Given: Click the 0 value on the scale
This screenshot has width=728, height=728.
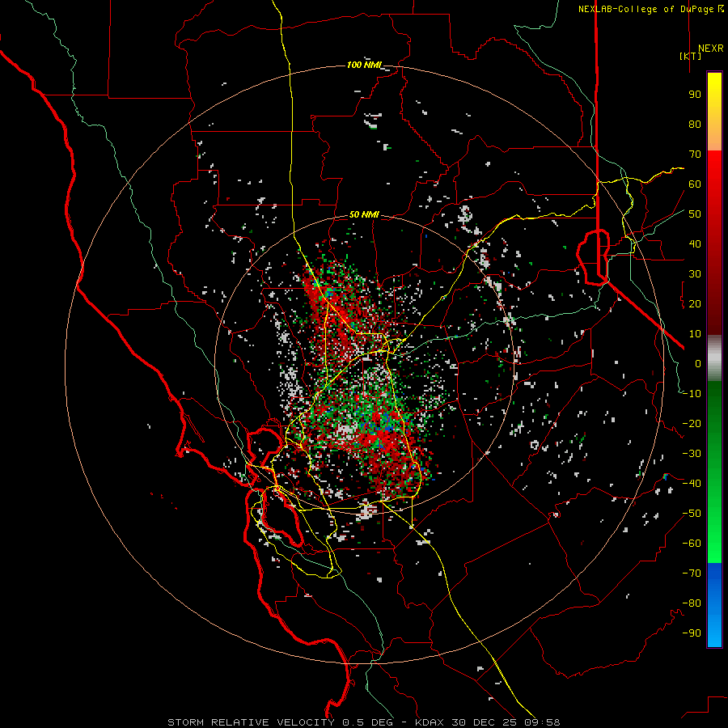Looking at the screenshot, I should (698, 364).
